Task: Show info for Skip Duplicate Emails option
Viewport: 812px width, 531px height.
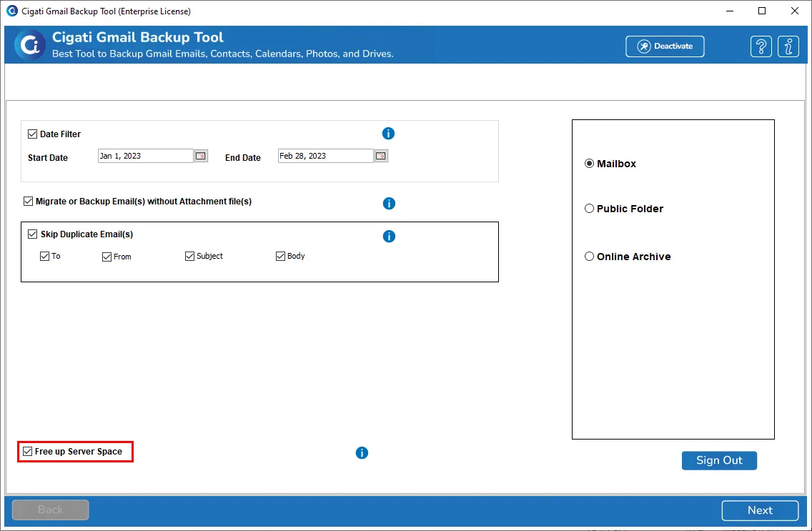Action: click(x=389, y=237)
